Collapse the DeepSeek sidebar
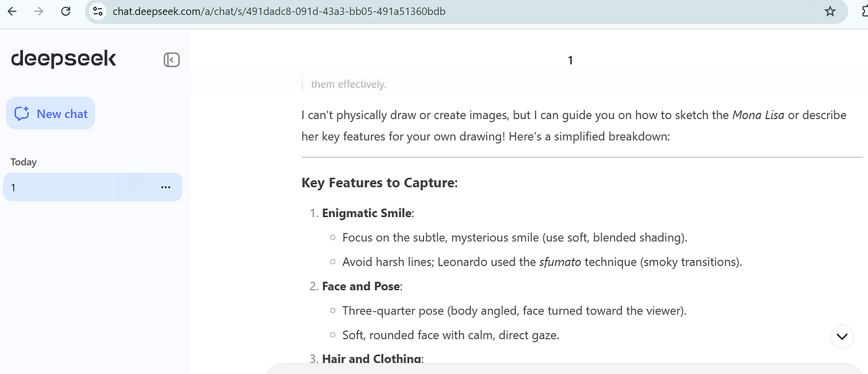 (171, 60)
